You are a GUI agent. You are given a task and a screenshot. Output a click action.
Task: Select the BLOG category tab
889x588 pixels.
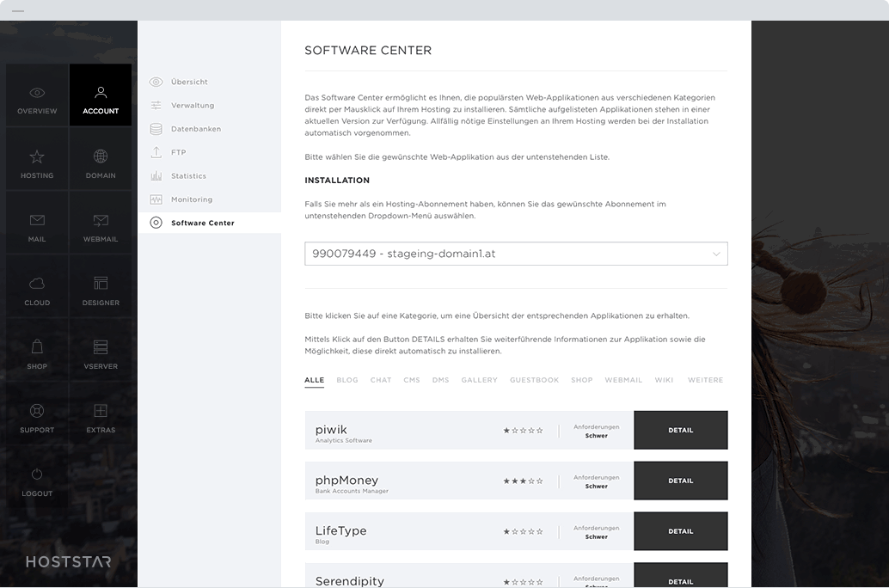[347, 380]
